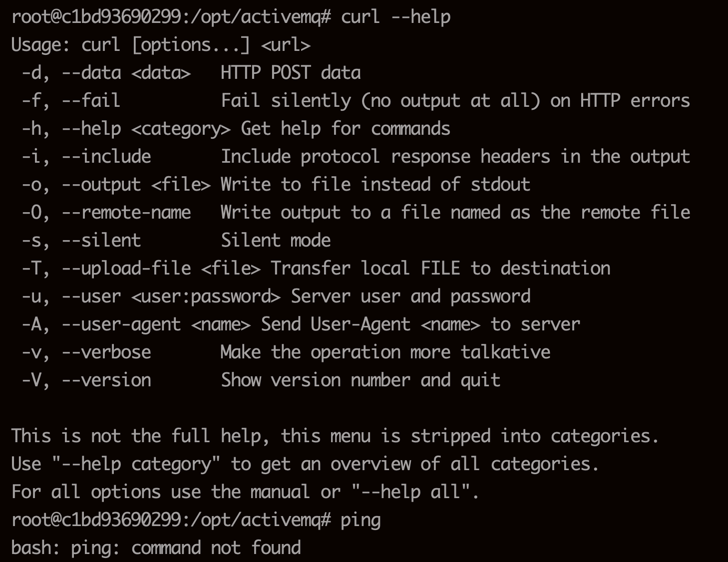Click the "--output" option text
The height and width of the screenshot is (562, 728).
tap(101, 185)
